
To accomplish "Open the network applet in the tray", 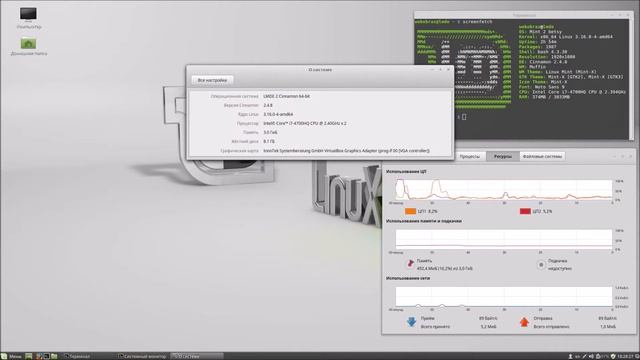I will pyautogui.click(x=584, y=356).
